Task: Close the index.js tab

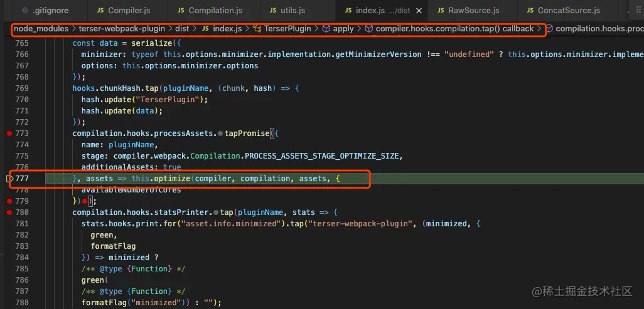Action: click(x=419, y=11)
